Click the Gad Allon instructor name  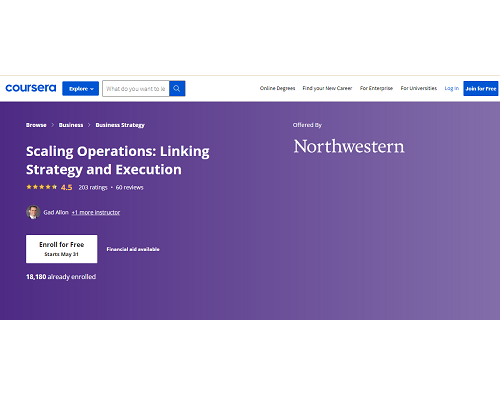[x=56, y=212]
